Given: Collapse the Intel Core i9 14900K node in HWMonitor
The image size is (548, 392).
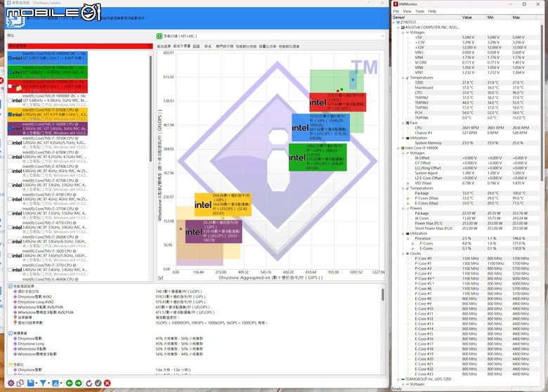Looking at the screenshot, I should (398, 148).
